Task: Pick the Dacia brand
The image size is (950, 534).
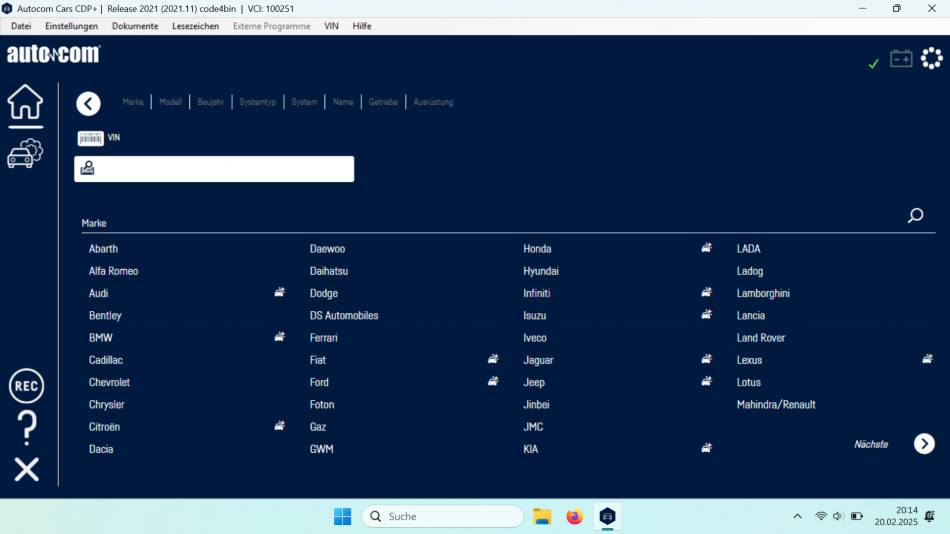Action: [x=101, y=449]
